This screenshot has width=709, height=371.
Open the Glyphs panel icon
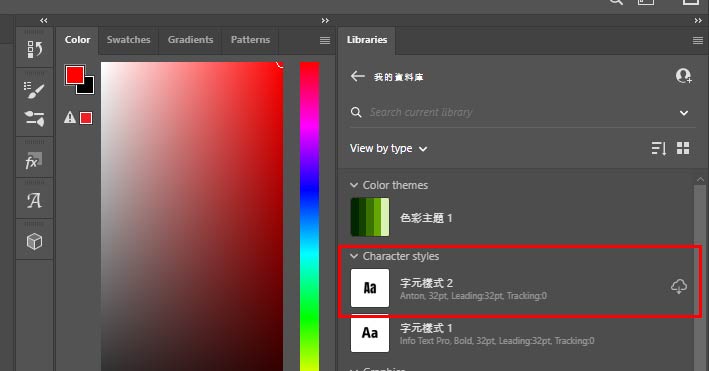[34, 200]
